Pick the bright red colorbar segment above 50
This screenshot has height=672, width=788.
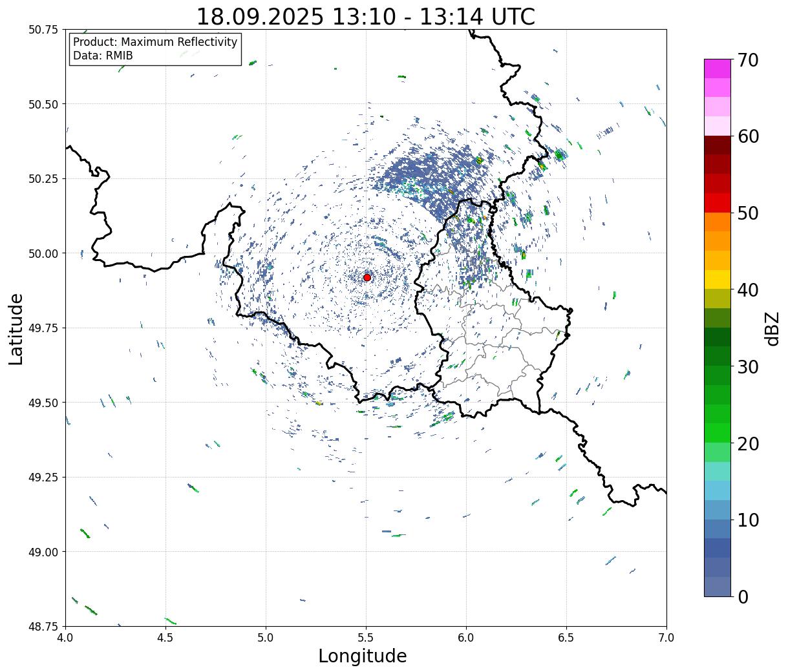coord(718,203)
